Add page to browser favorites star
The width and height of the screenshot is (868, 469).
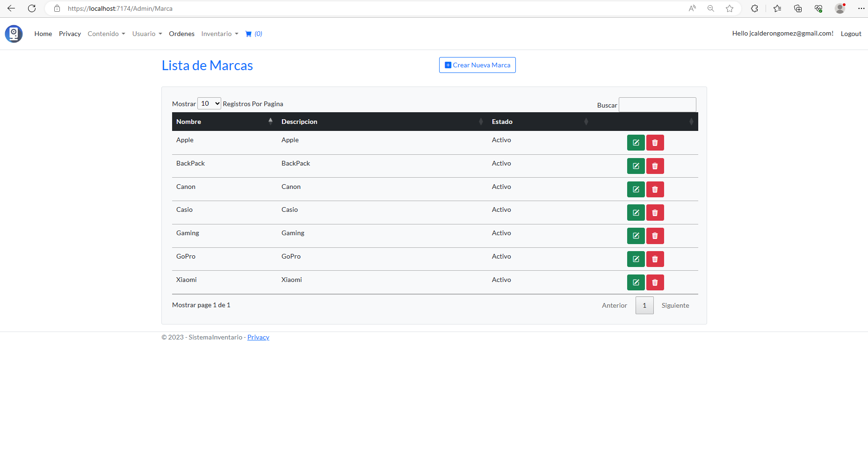pyautogui.click(x=729, y=8)
